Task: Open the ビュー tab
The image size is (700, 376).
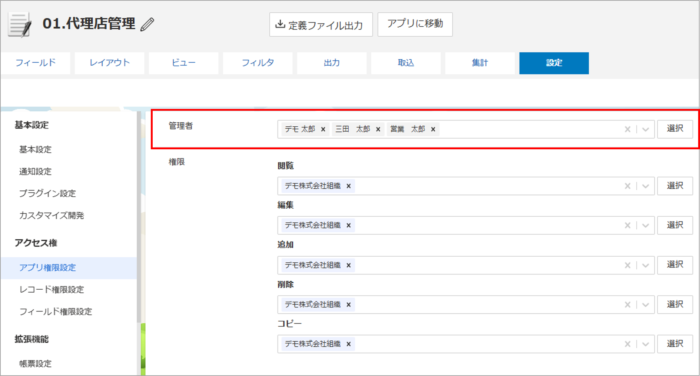Action: click(x=183, y=63)
